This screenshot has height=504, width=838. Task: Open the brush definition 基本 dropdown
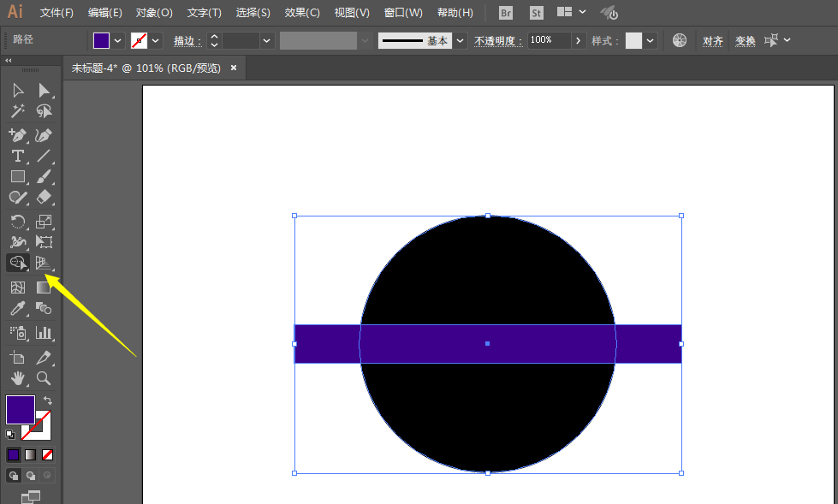(x=461, y=40)
